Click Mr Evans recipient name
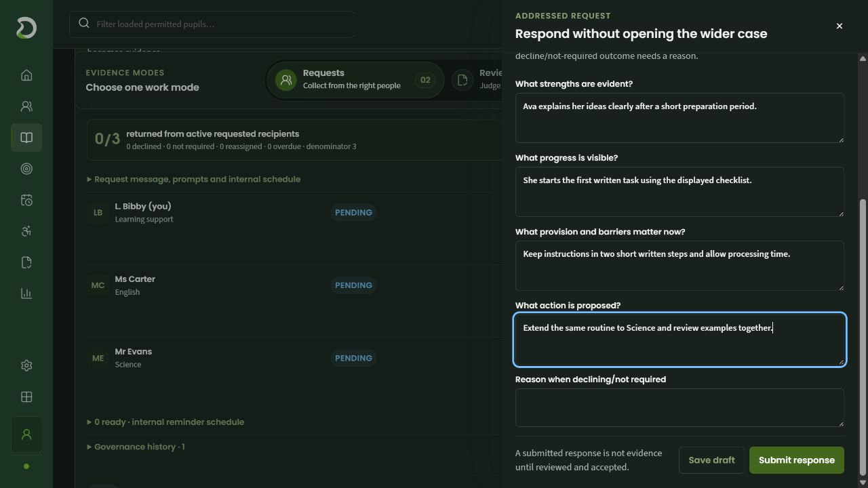The image size is (868, 488). click(x=134, y=351)
